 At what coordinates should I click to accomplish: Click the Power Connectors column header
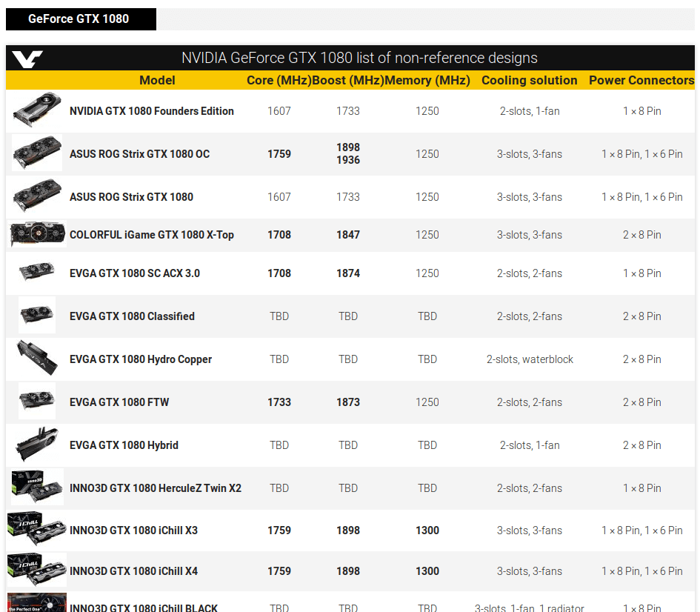point(641,80)
